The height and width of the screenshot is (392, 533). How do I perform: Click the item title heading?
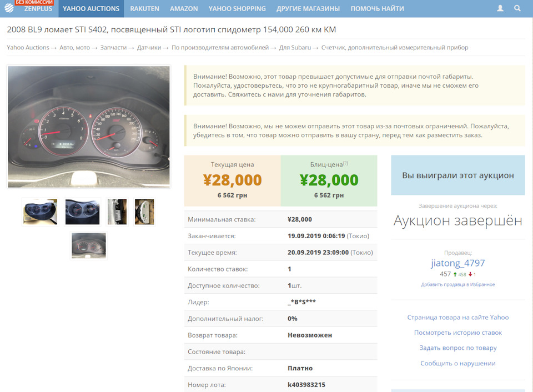pyautogui.click(x=172, y=29)
